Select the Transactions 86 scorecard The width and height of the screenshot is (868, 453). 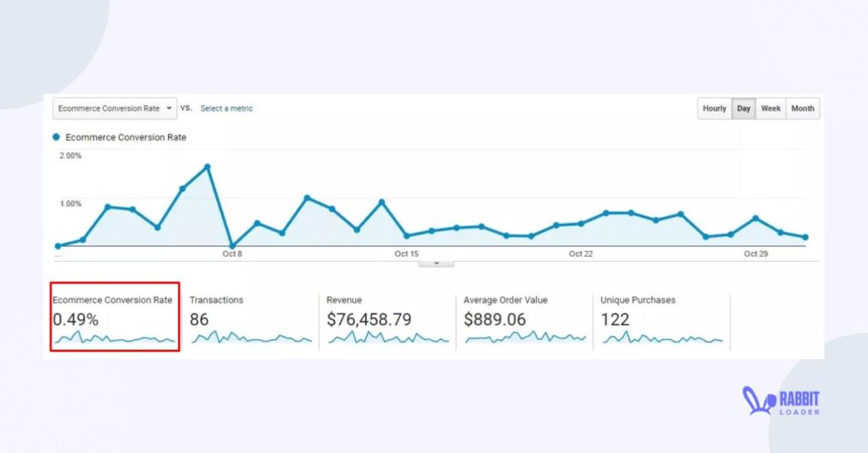click(x=251, y=321)
